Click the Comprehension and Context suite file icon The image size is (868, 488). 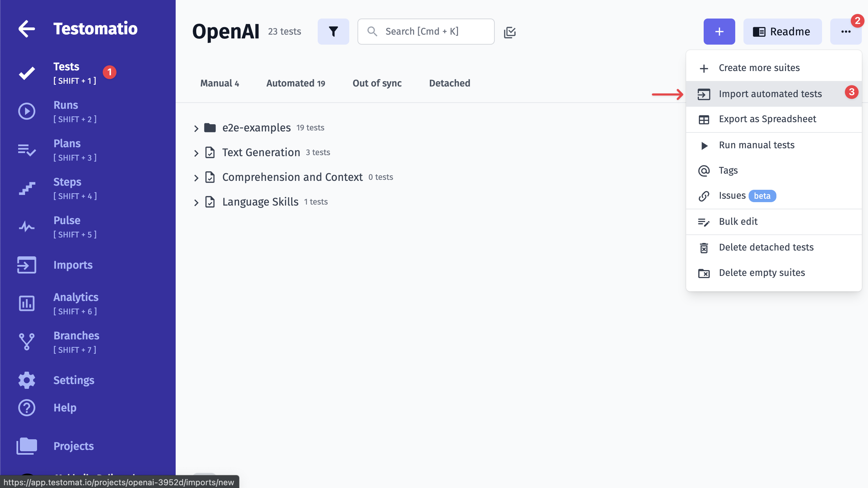pos(210,177)
